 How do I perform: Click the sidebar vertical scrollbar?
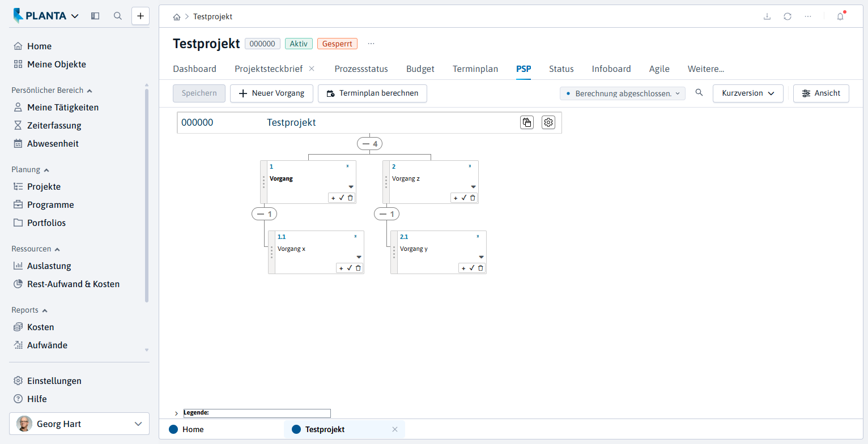click(147, 195)
